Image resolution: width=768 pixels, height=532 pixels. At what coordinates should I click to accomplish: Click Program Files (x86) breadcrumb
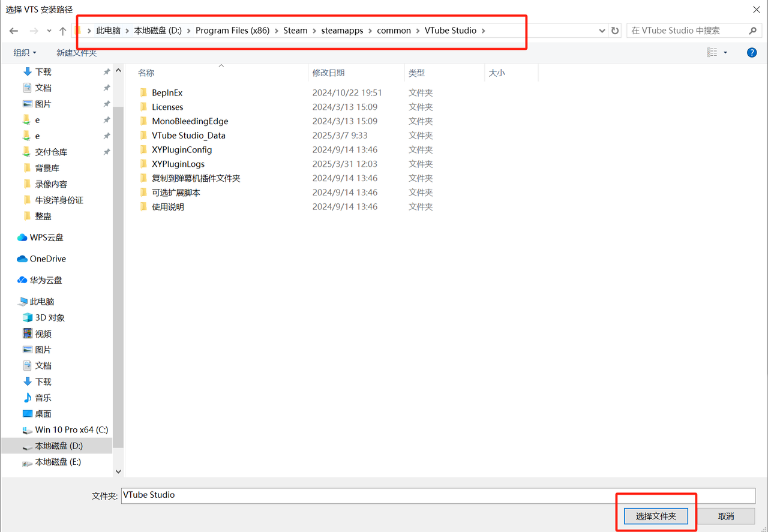click(232, 31)
